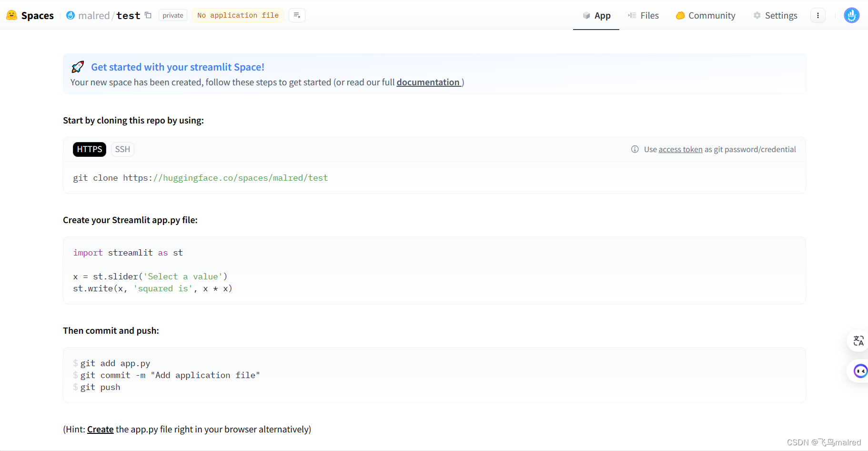Click the 'git push' command
868x451 pixels.
point(100,387)
